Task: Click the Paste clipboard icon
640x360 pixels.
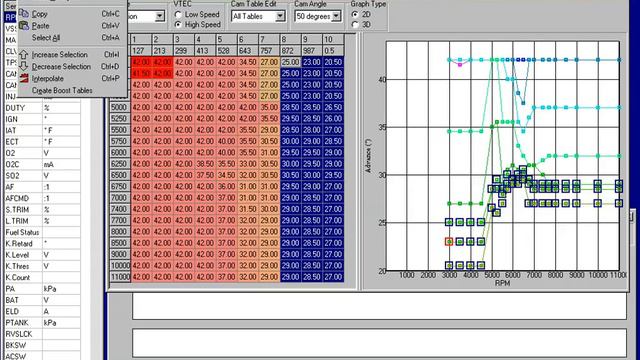Action: point(24,25)
